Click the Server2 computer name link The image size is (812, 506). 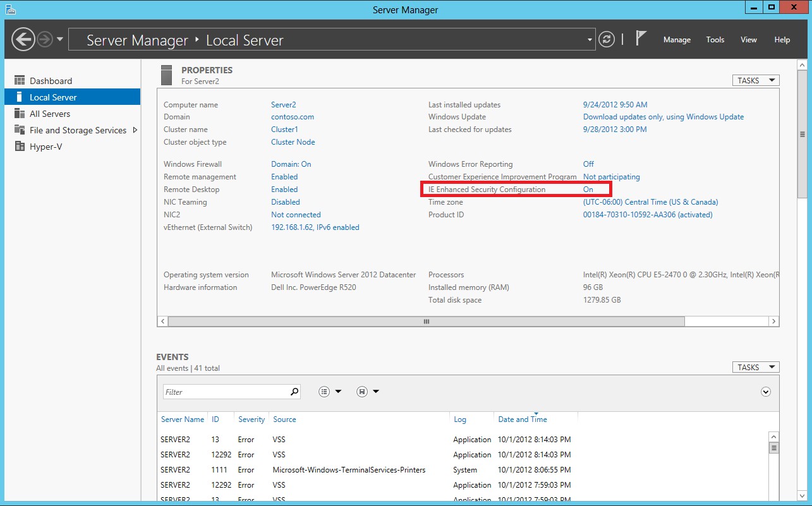click(x=283, y=105)
